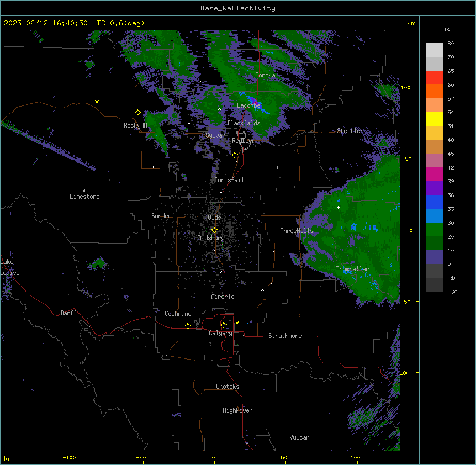Click the Lake Louise label at left edge
The image size is (476, 465).
pyautogui.click(x=10, y=267)
